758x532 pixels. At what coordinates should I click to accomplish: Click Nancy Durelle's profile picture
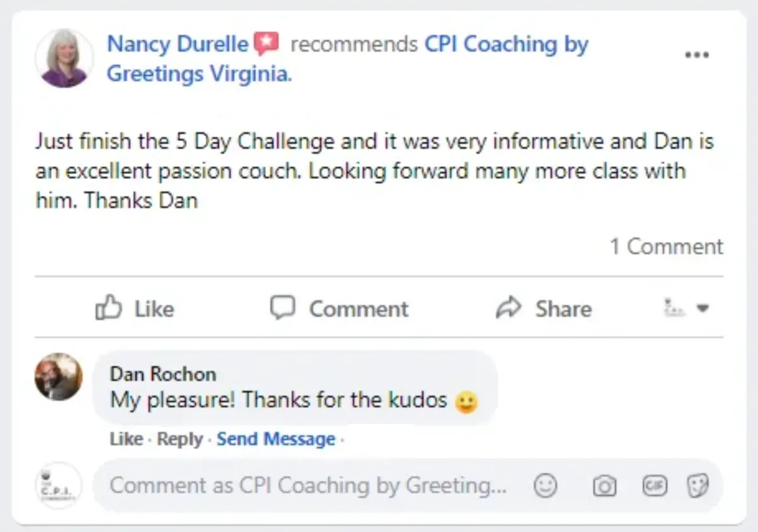coord(64,58)
